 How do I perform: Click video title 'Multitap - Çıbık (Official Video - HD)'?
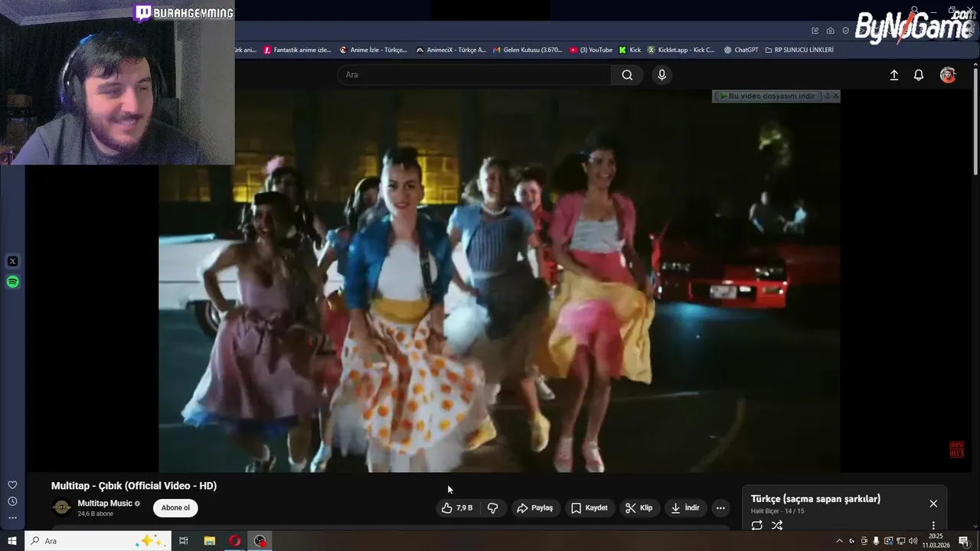(134, 486)
